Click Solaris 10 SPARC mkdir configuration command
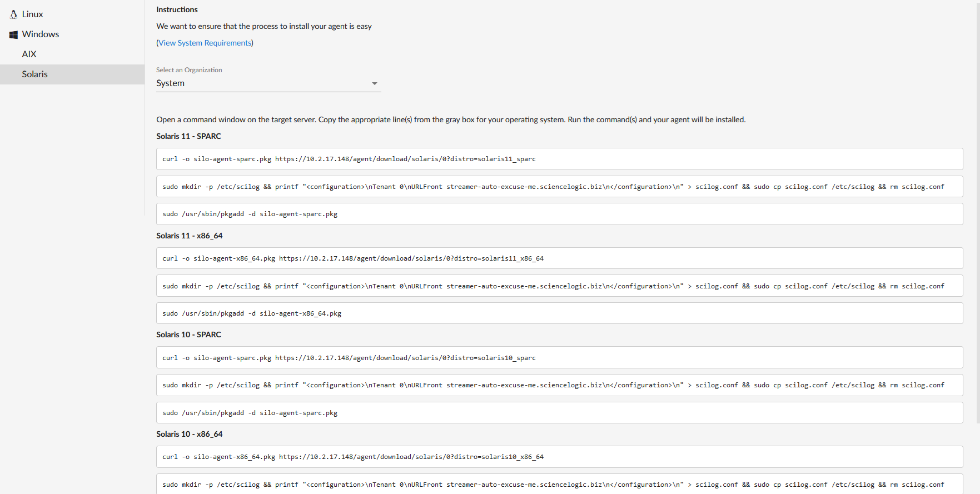Viewport: 980px width, 494px height. [559, 385]
